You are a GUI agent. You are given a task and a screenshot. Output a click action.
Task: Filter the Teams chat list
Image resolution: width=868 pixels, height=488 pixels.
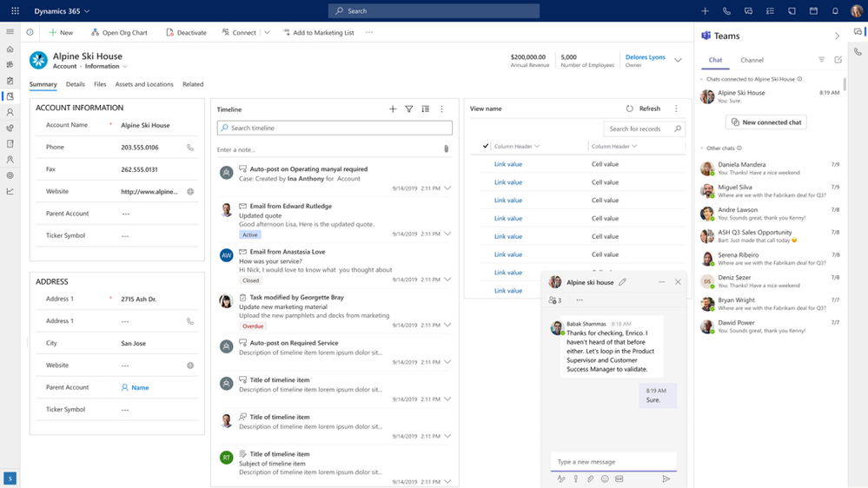click(821, 60)
